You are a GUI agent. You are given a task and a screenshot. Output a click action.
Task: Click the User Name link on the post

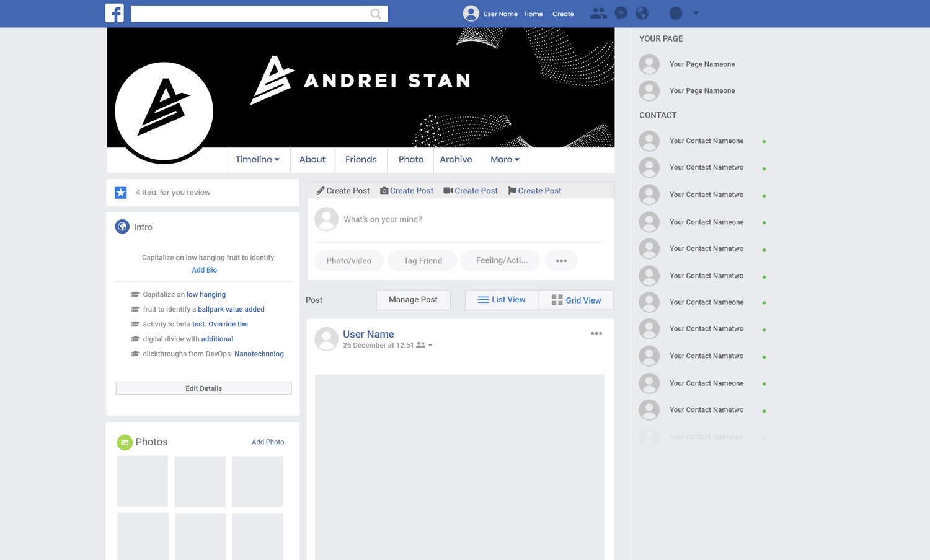[368, 334]
